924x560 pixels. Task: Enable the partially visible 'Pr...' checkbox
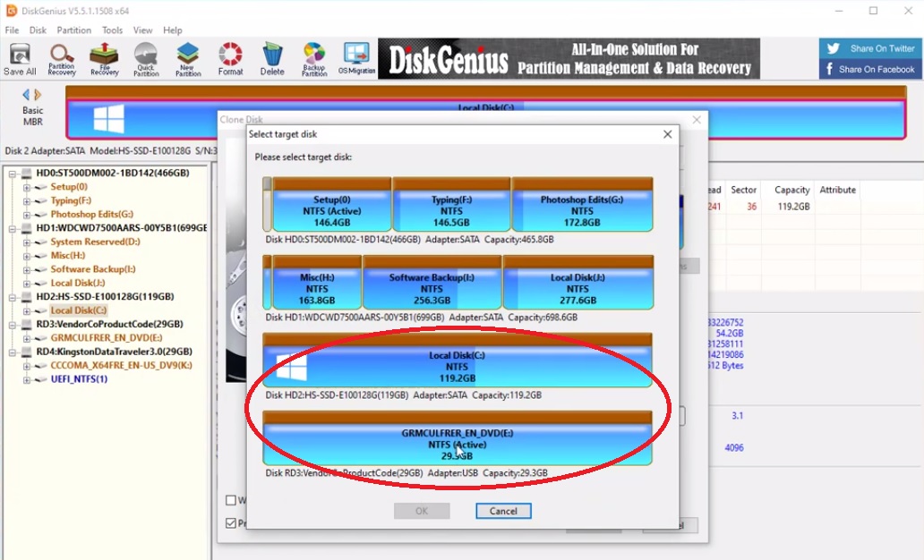point(231,522)
